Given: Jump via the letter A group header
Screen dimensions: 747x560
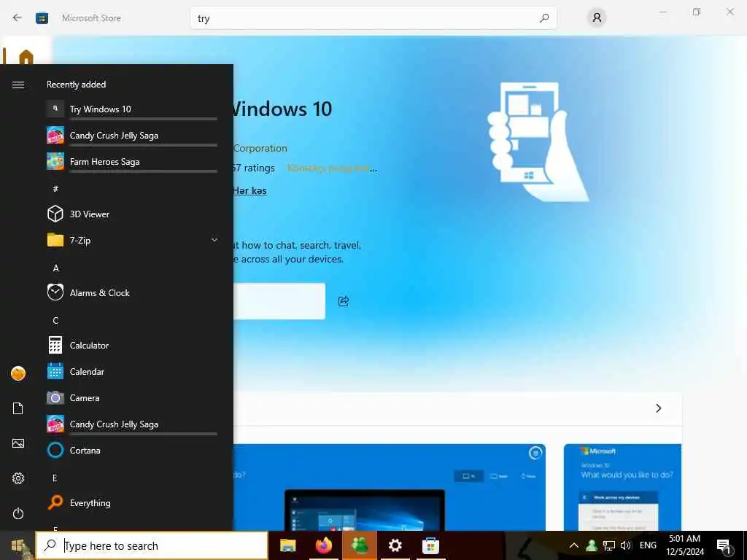Looking at the screenshot, I should click(x=55, y=268).
